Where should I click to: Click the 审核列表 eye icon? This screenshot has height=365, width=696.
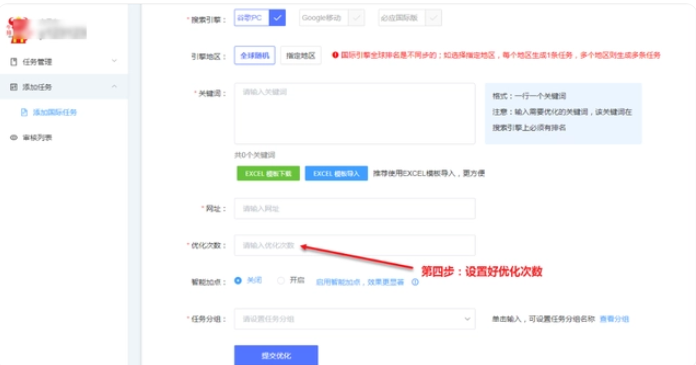tap(14, 138)
